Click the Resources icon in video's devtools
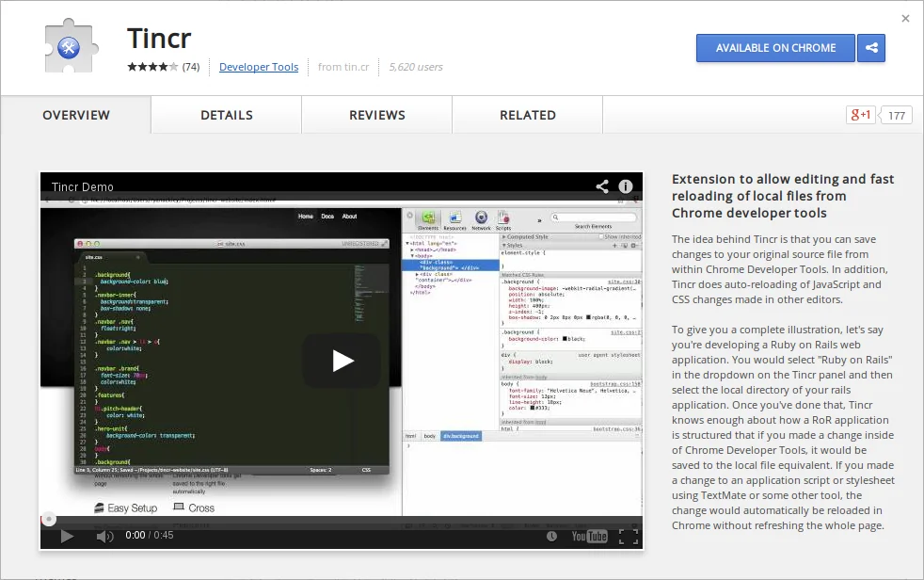Viewport: 924px width, 580px height. (454, 220)
